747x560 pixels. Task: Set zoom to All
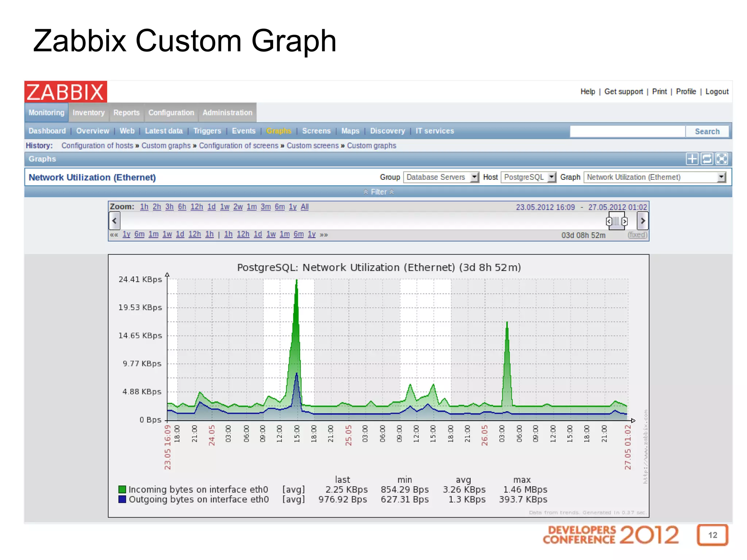point(305,207)
